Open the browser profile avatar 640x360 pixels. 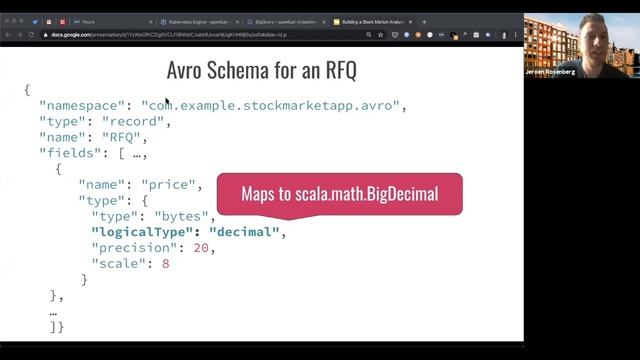click(x=504, y=36)
